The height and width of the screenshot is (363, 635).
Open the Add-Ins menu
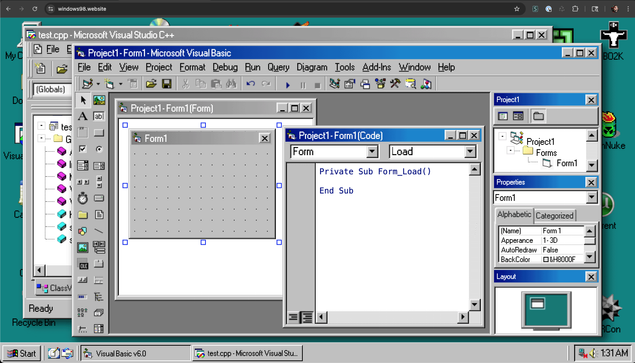[376, 67]
